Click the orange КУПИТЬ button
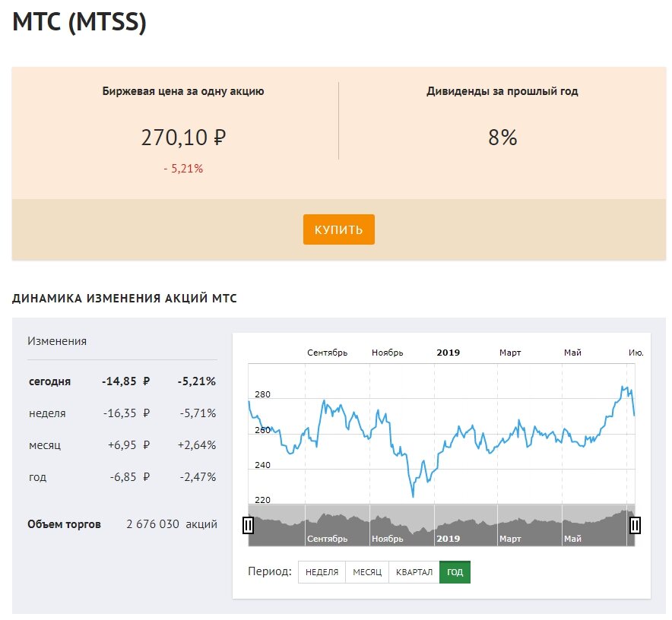The image size is (672, 620). pyautogui.click(x=338, y=229)
